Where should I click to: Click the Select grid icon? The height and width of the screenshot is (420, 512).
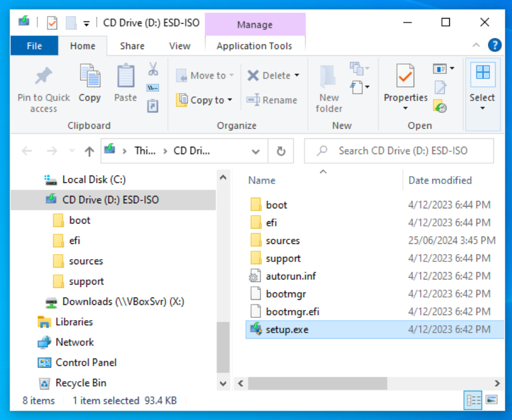483,72
